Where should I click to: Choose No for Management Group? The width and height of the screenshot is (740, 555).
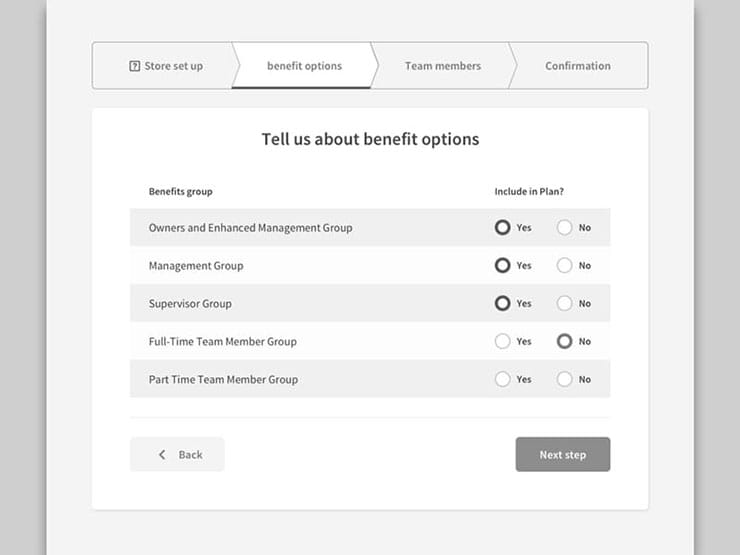point(565,266)
